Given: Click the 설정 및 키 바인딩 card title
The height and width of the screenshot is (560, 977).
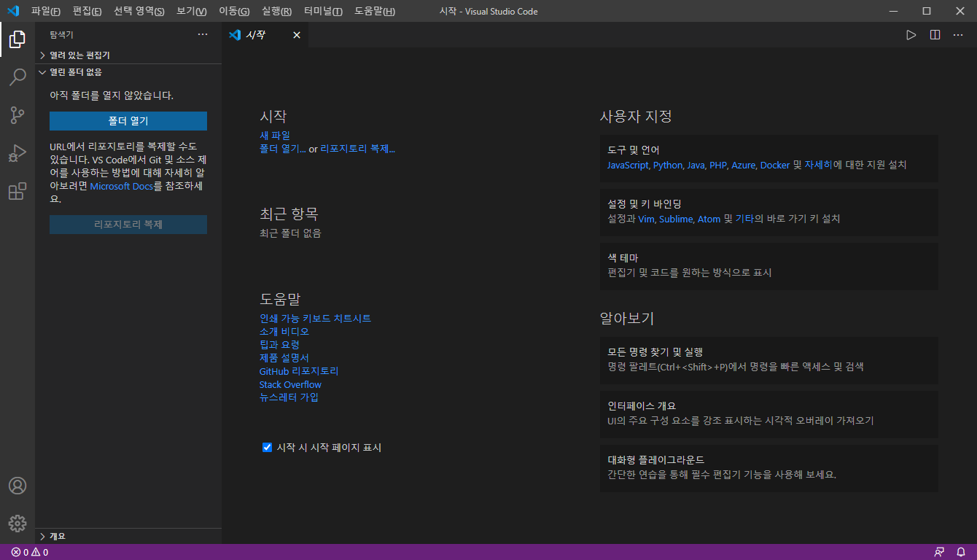Looking at the screenshot, I should click(x=645, y=204).
